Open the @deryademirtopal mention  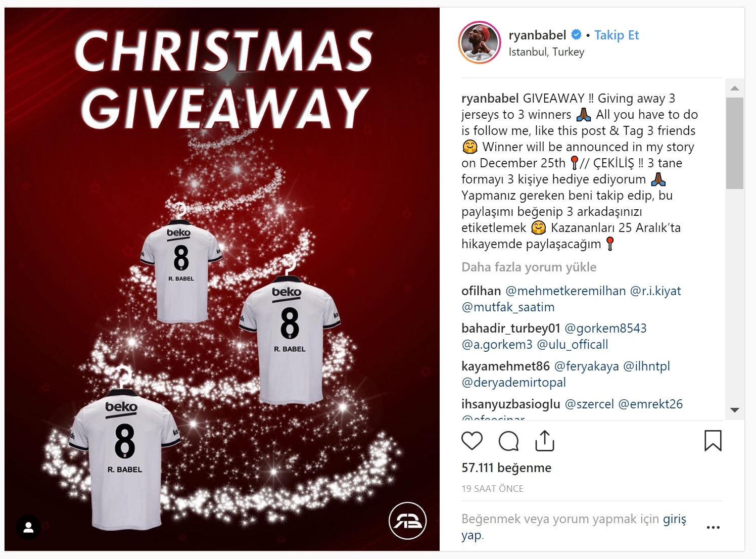pos(513,383)
